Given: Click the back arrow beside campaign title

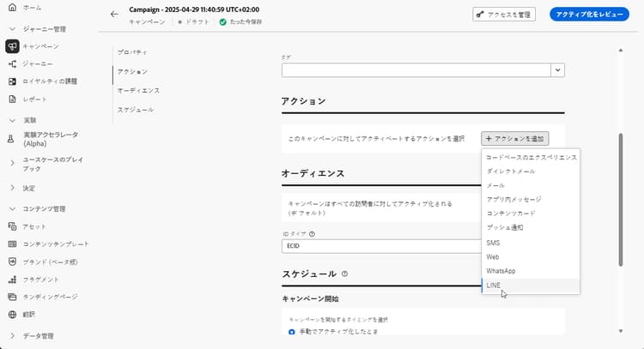Looking at the screenshot, I should point(114,14).
